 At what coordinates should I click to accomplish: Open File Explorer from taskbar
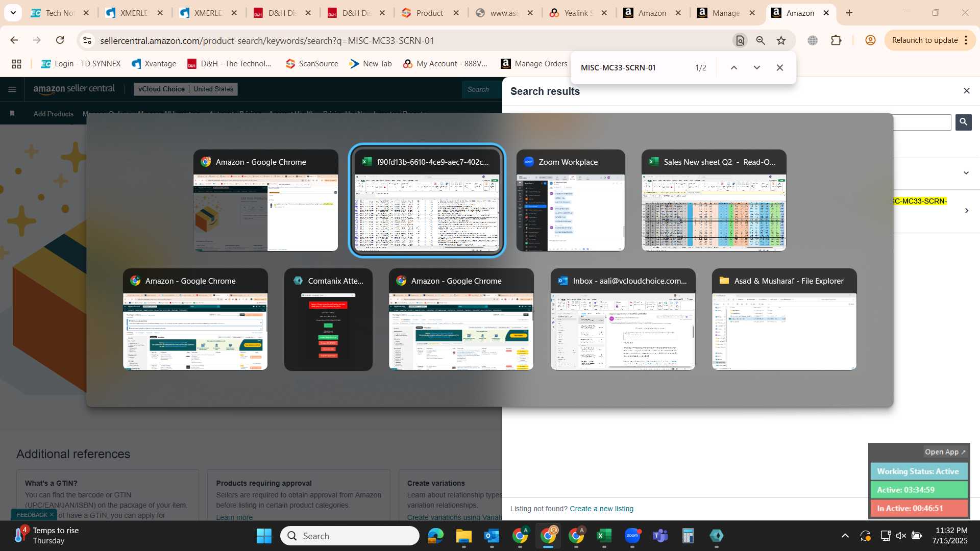pyautogui.click(x=464, y=536)
